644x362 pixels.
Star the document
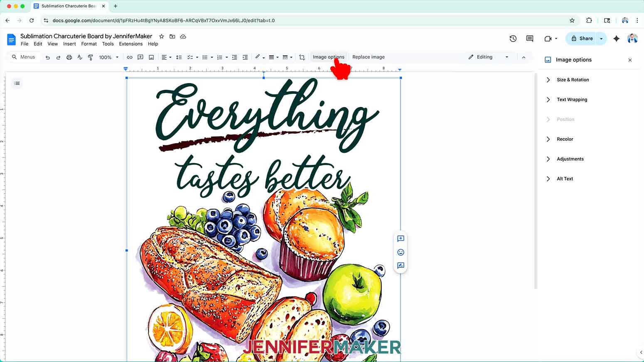point(162,37)
